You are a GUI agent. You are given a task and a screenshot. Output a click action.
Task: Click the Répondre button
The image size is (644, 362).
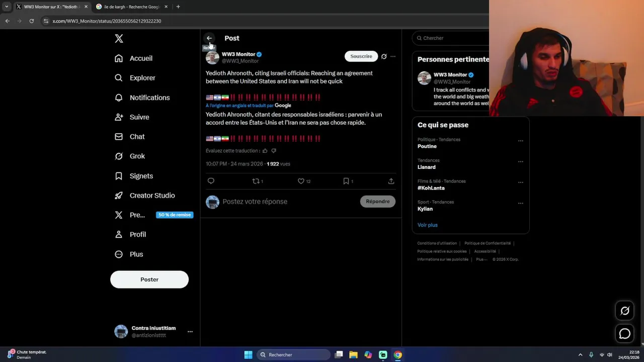[378, 202]
